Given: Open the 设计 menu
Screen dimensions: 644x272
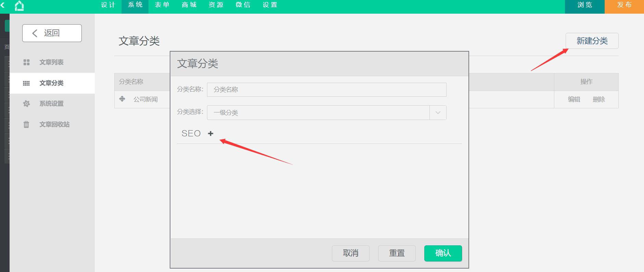Looking at the screenshot, I should pyautogui.click(x=108, y=5).
